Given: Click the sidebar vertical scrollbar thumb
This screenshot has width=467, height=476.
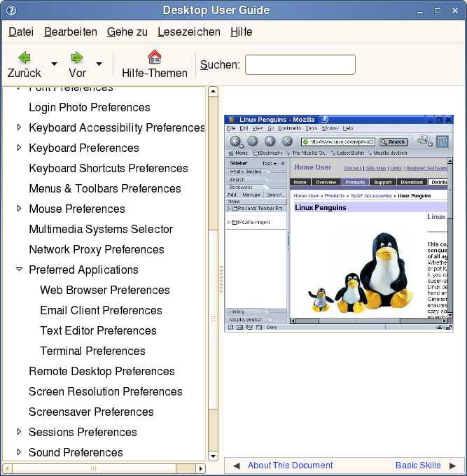Looking at the screenshot, I should pyautogui.click(x=213, y=319).
